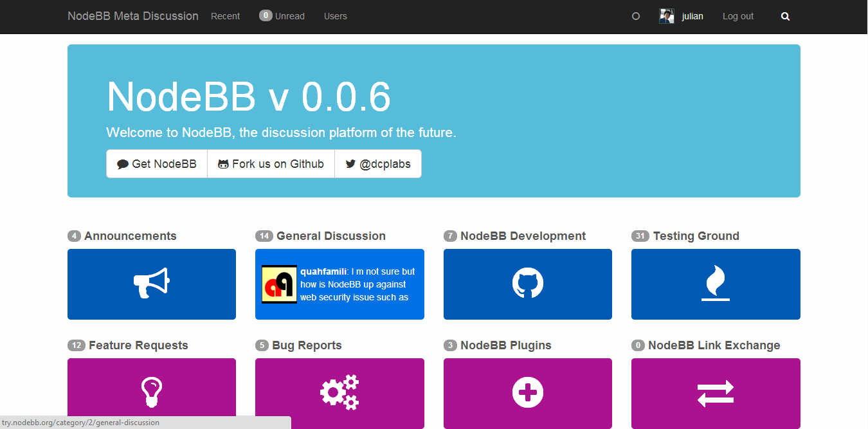Click the Fork us on Github button

271,164
